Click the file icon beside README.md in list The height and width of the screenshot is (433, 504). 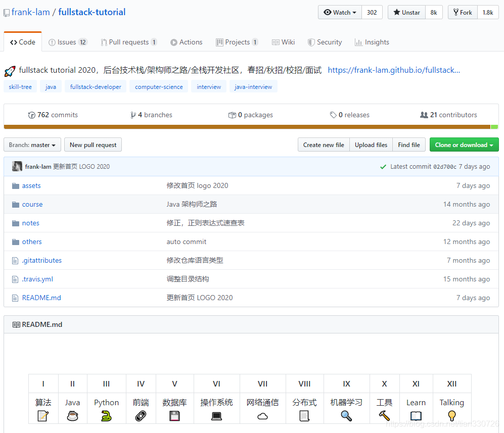coord(15,298)
